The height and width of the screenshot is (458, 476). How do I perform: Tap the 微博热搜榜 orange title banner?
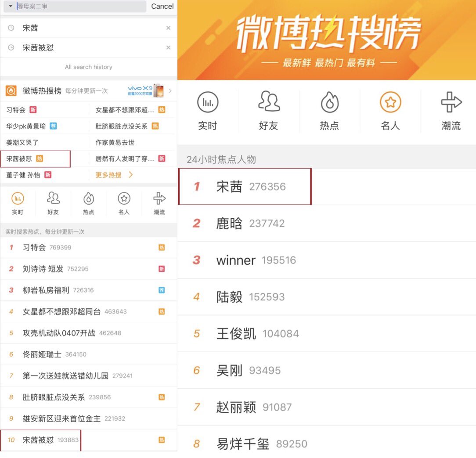[327, 40]
